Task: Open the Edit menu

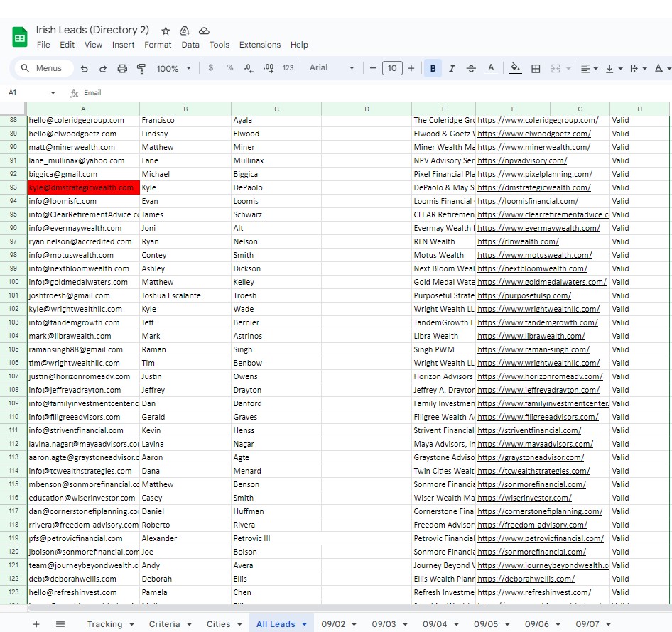Action: pos(67,45)
